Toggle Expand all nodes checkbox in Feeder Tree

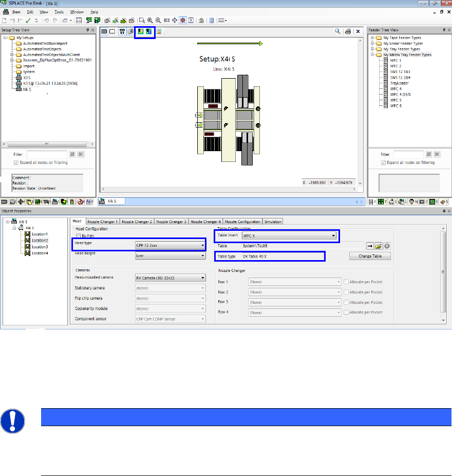[x=383, y=163]
